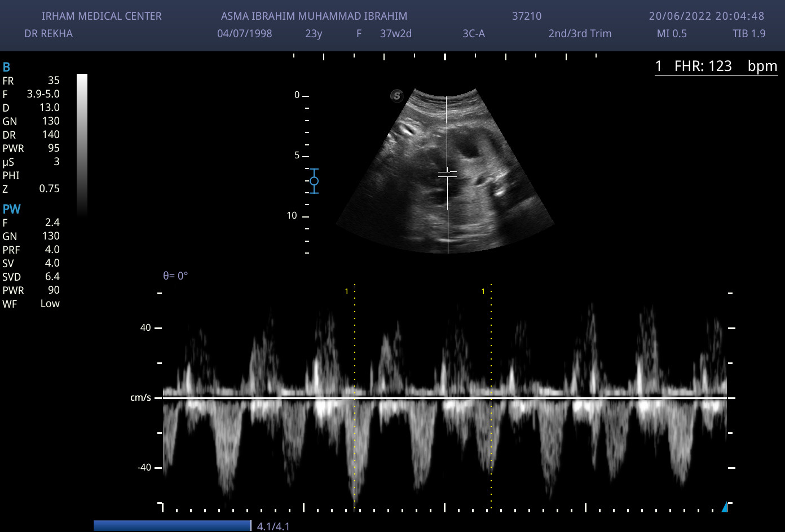Open the 3C-A probe selection
The image size is (785, 532).
coord(474,33)
